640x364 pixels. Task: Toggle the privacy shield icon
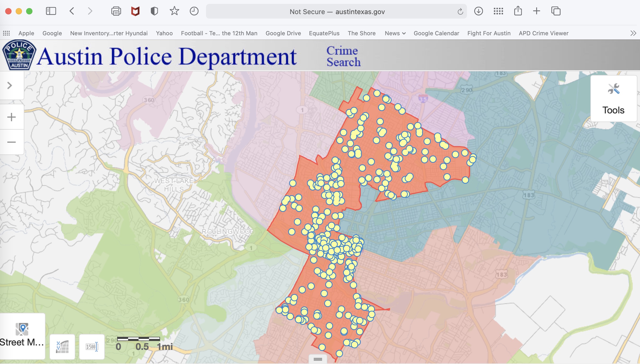coord(154,11)
